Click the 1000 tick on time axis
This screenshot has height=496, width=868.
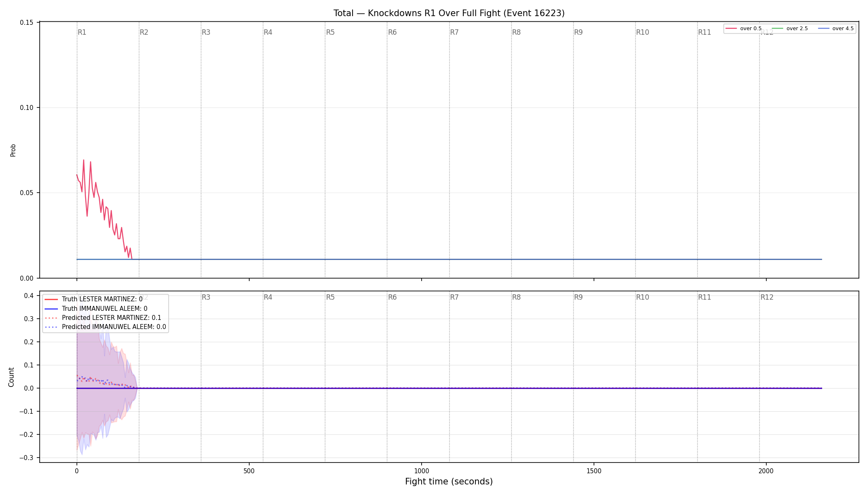[421, 471]
